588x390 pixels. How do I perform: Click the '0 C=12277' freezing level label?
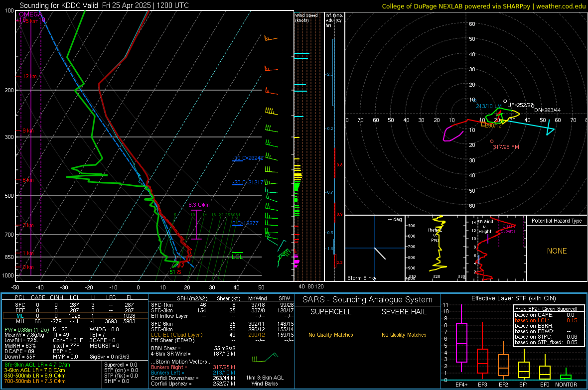coord(246,223)
